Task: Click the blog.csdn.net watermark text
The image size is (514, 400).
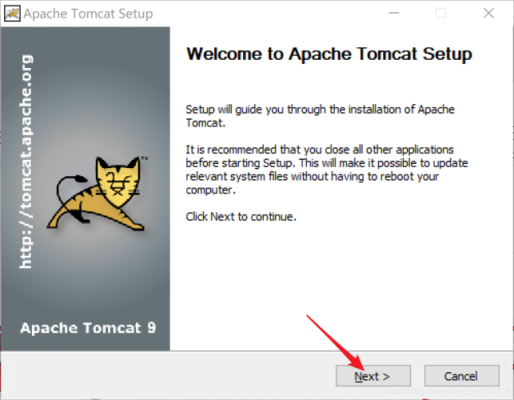Action: coord(446,390)
